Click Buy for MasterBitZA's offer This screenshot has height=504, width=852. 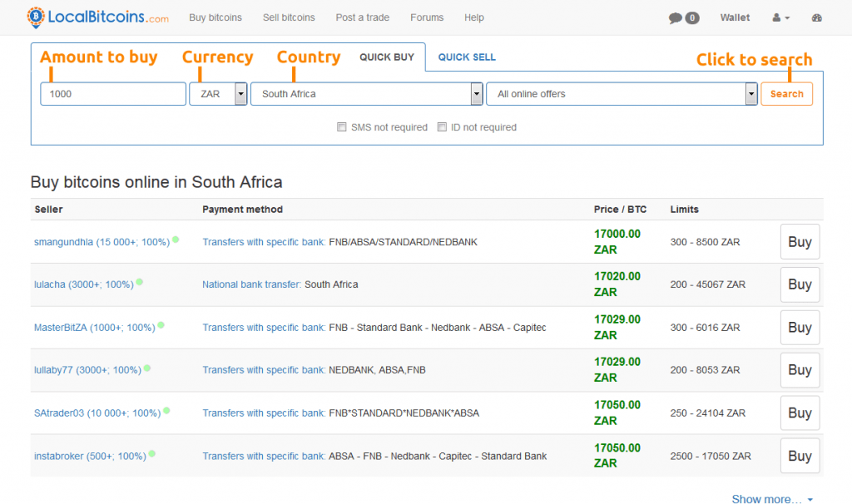(800, 328)
